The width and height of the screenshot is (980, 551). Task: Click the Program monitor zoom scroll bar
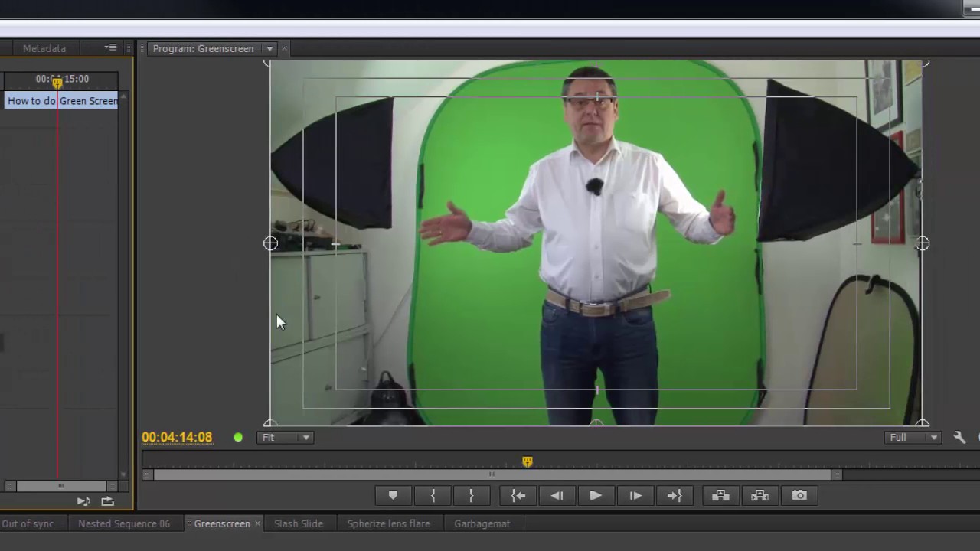492,474
